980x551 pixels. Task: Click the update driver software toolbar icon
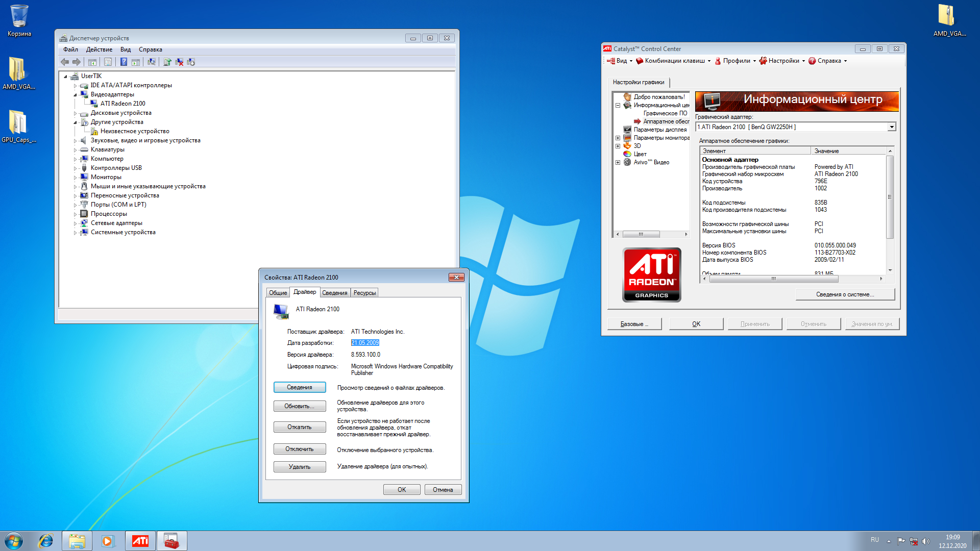pos(167,62)
